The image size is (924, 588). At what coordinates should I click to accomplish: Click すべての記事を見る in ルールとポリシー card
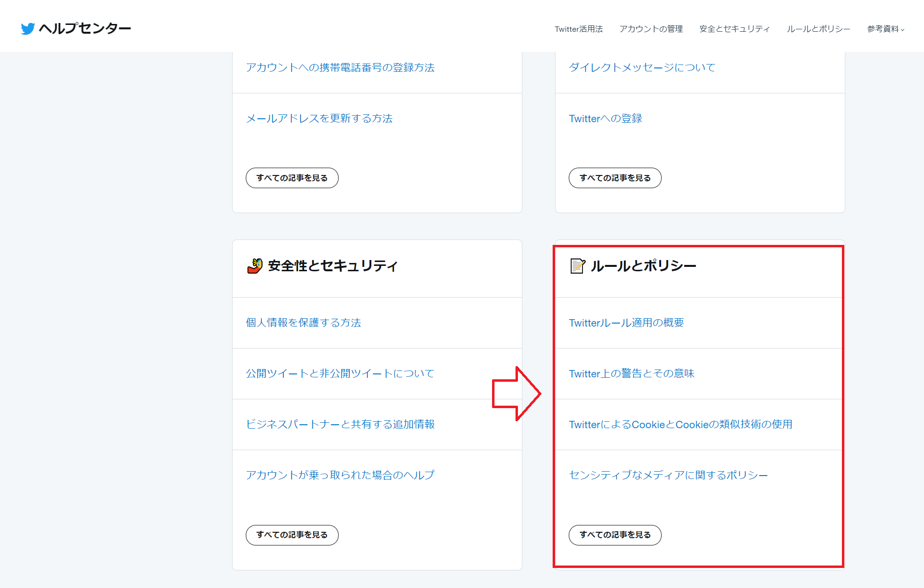click(615, 535)
